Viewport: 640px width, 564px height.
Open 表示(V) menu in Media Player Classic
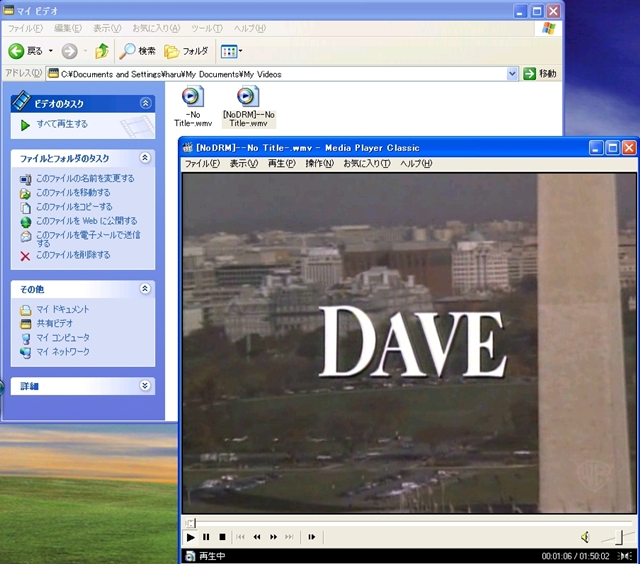point(244,164)
